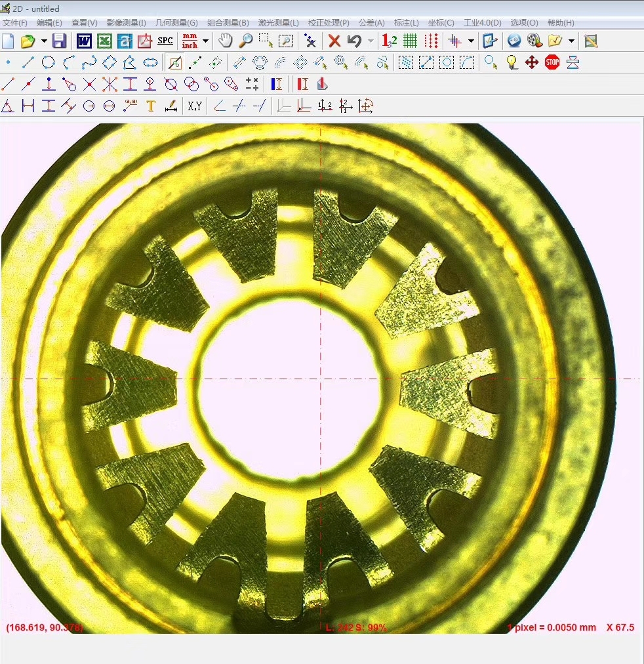The height and width of the screenshot is (664, 644).
Task: Click the red STOP sign icon
Action: (552, 63)
